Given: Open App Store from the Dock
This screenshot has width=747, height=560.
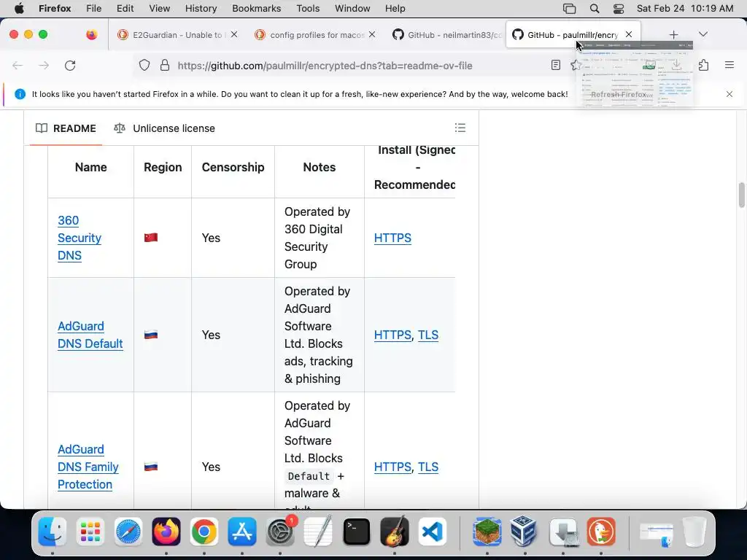Looking at the screenshot, I should 242,532.
